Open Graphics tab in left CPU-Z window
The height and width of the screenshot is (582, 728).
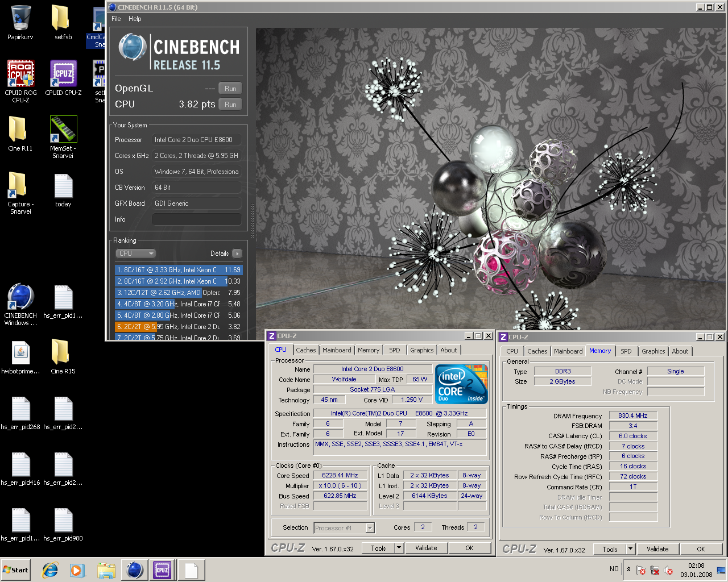click(x=422, y=350)
